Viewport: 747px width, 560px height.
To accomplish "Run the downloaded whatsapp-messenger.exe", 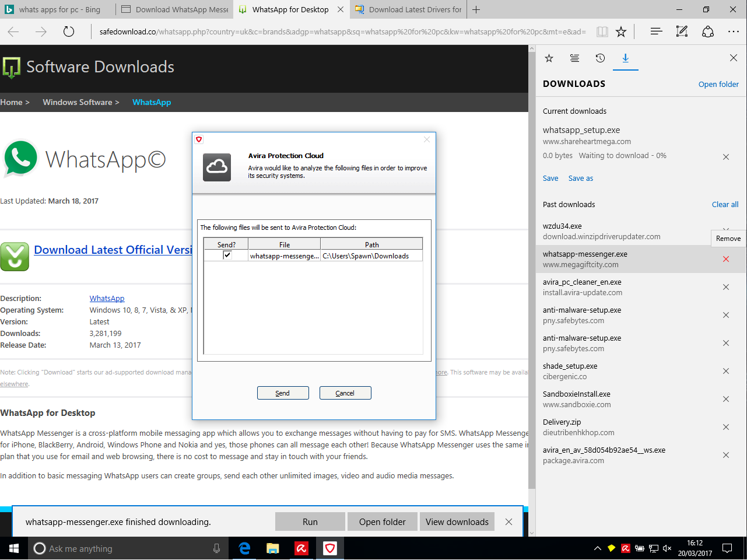I will coord(310,522).
